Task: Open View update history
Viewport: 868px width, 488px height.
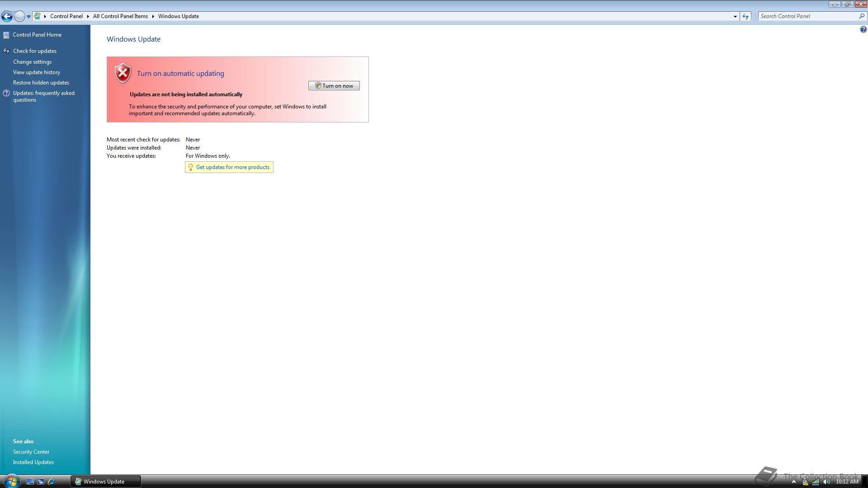Action: (37, 72)
